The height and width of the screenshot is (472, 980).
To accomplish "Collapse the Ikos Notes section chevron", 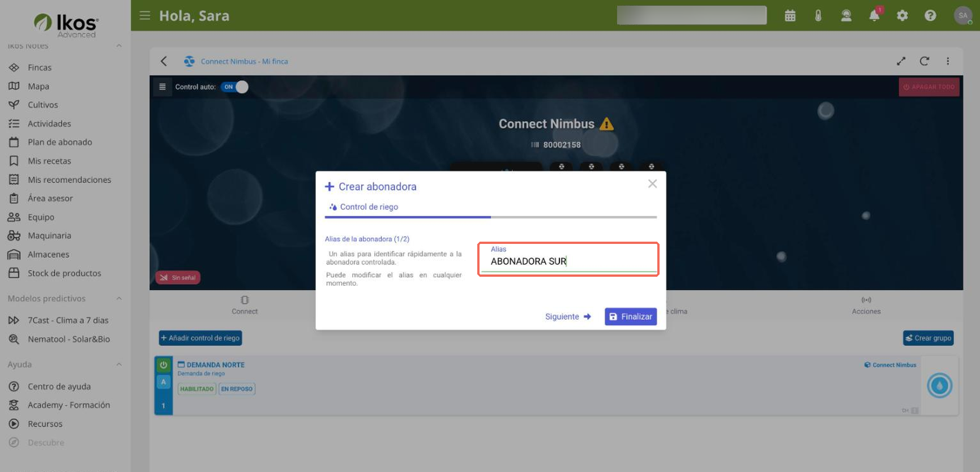I will [x=119, y=46].
